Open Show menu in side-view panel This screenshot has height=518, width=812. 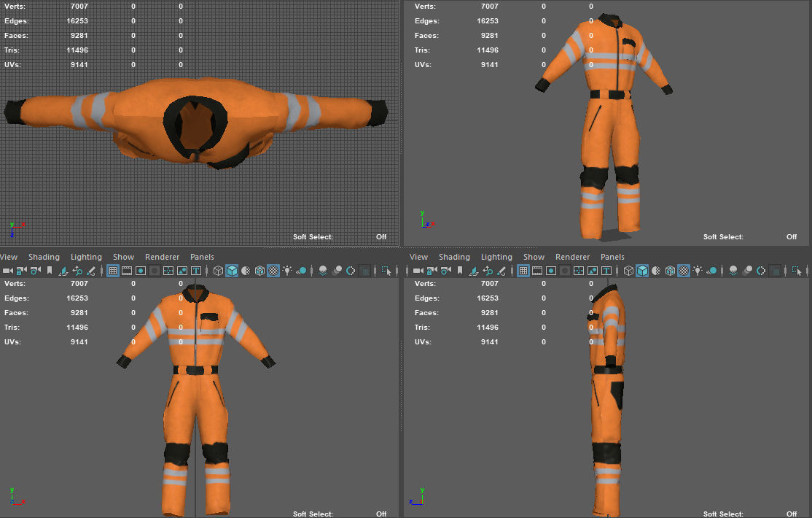[x=534, y=258]
